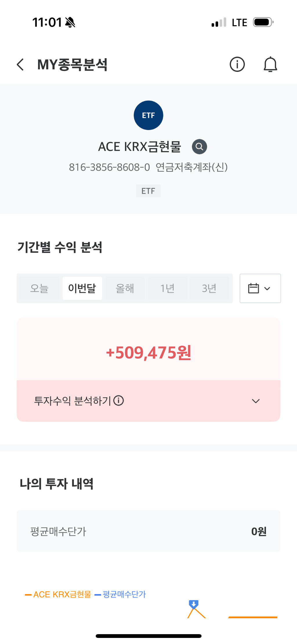
Task: Click the info icon in the top bar
Action: (237, 64)
